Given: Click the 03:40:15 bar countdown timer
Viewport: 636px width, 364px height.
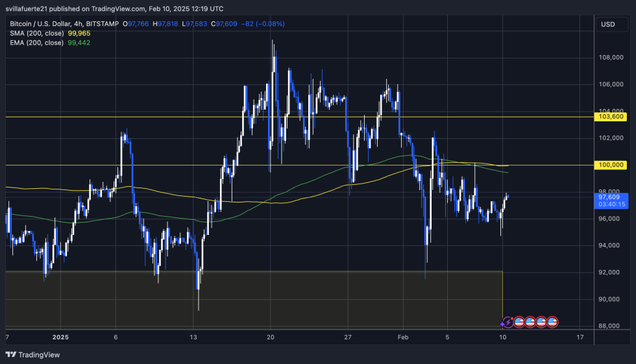Looking at the screenshot, I should tap(611, 204).
